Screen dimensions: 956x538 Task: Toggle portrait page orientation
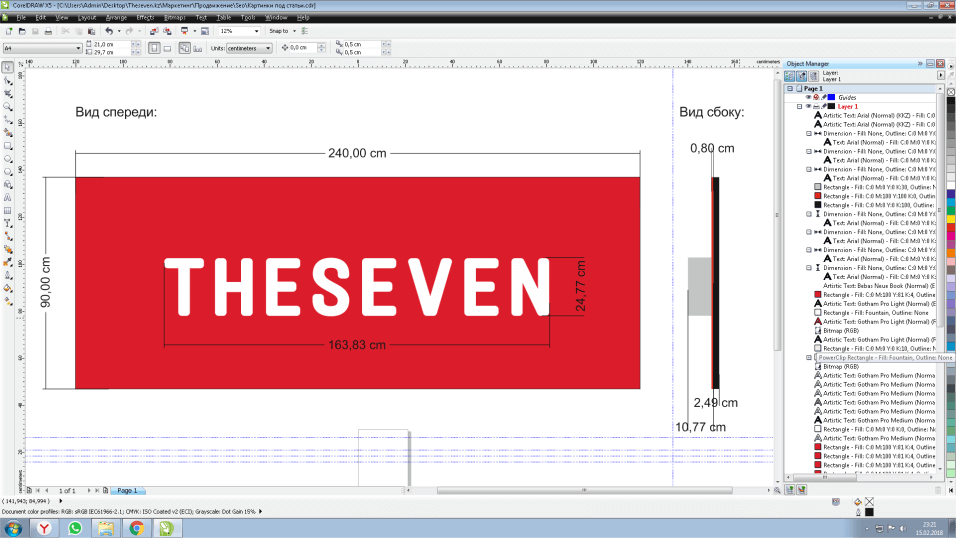(154, 48)
